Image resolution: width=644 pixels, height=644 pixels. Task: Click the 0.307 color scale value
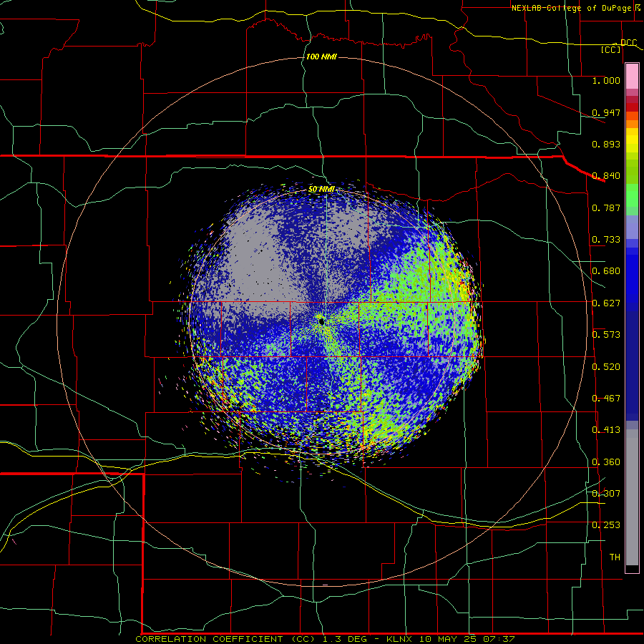coord(606,494)
